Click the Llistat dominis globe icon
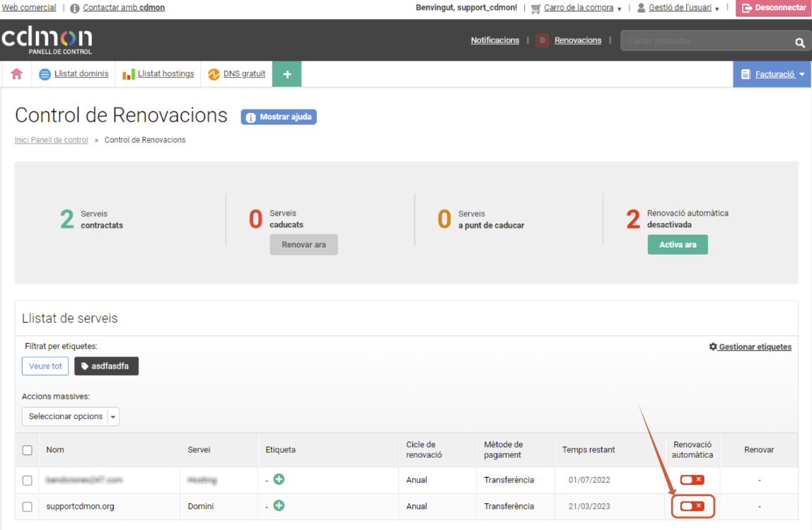 point(45,74)
